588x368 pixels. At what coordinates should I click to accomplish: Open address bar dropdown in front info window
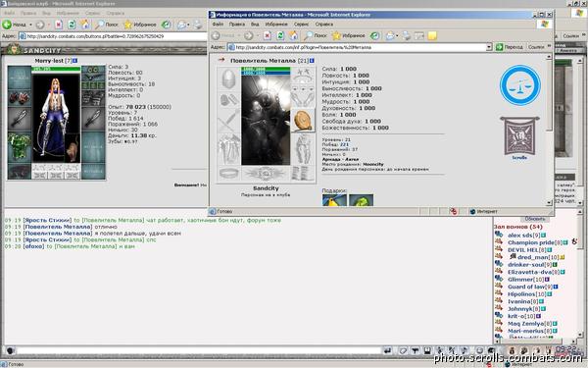pyautogui.click(x=489, y=47)
